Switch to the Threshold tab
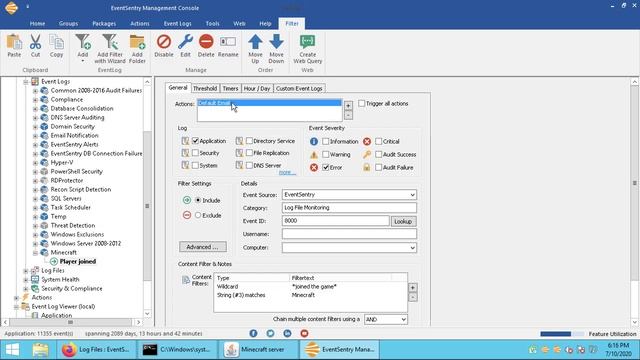The height and width of the screenshot is (360, 640). pyautogui.click(x=205, y=89)
